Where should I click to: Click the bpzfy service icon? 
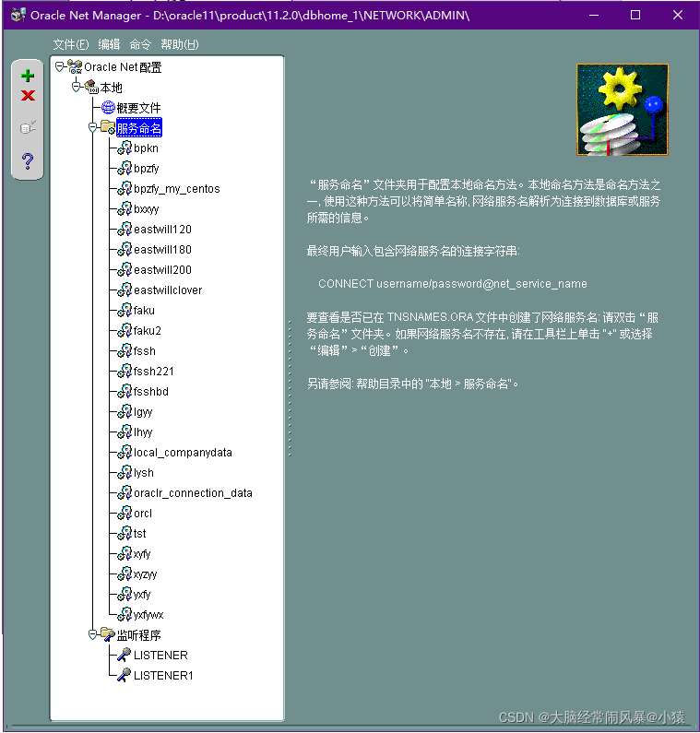pyautogui.click(x=125, y=169)
